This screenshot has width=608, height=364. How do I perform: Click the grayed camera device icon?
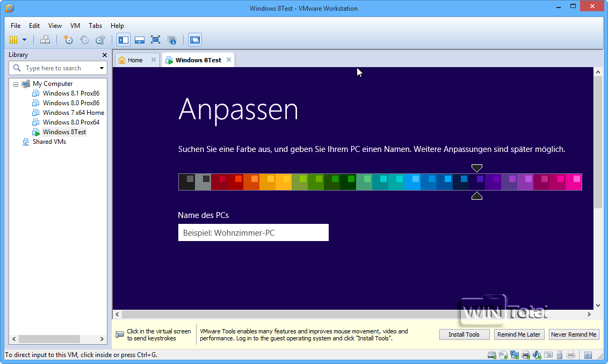[548, 355]
